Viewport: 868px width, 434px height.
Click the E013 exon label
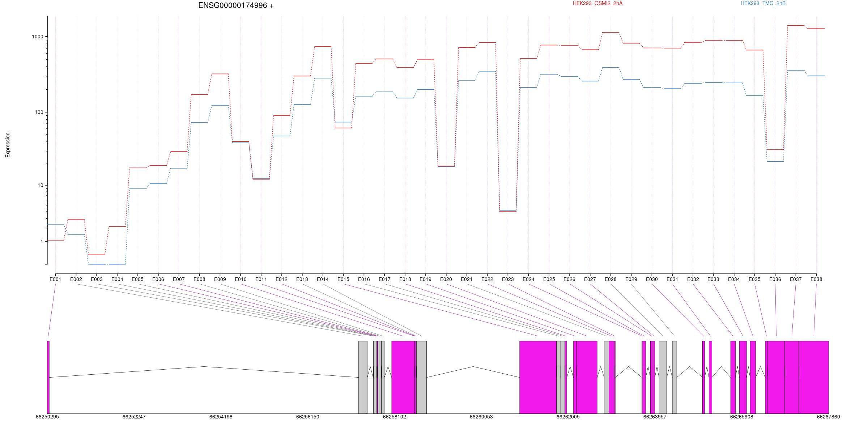(x=302, y=279)
